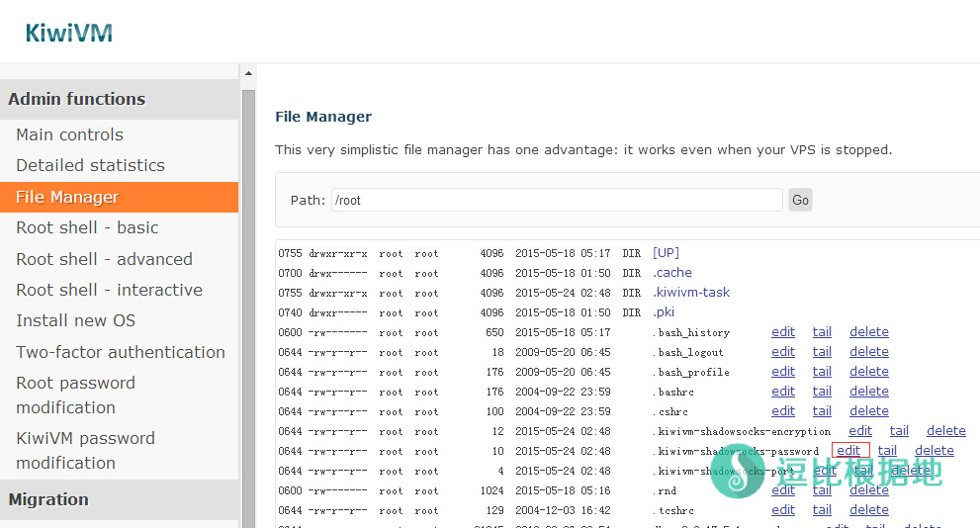Tail the .bashrc file
This screenshot has height=528, width=980.
(x=822, y=392)
